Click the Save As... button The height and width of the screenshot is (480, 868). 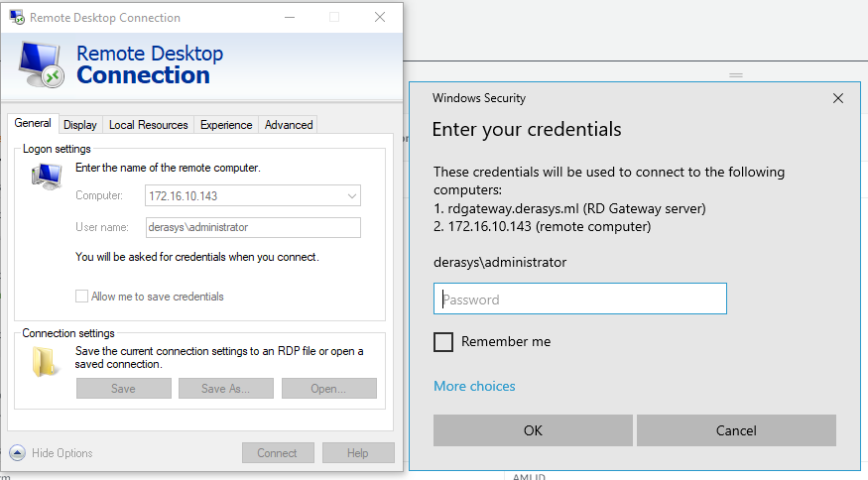226,389
